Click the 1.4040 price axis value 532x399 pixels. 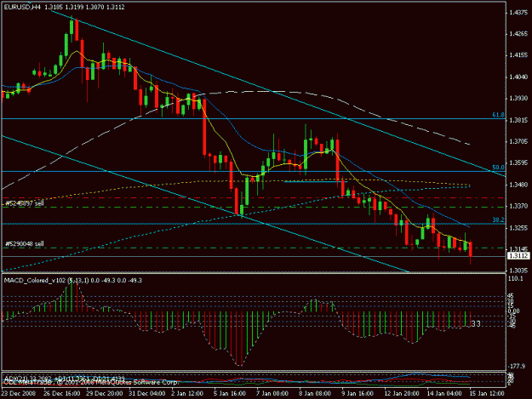pyautogui.click(x=518, y=77)
